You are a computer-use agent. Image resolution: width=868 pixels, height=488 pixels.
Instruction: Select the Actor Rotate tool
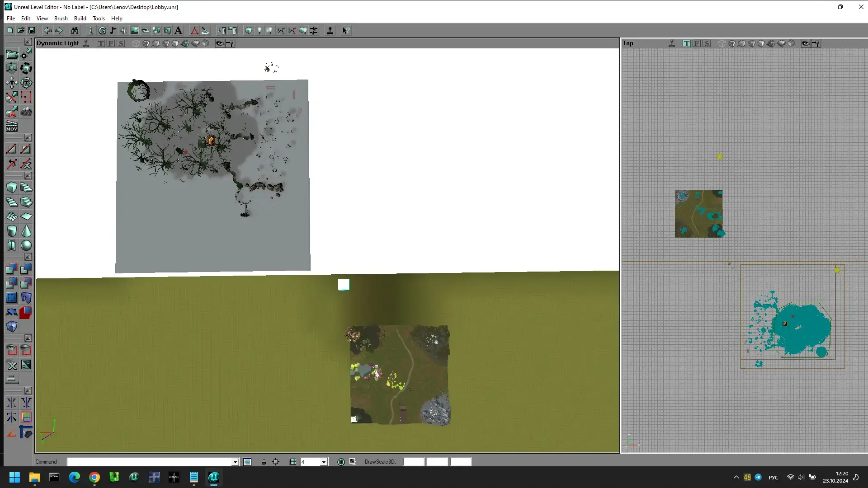26,68
